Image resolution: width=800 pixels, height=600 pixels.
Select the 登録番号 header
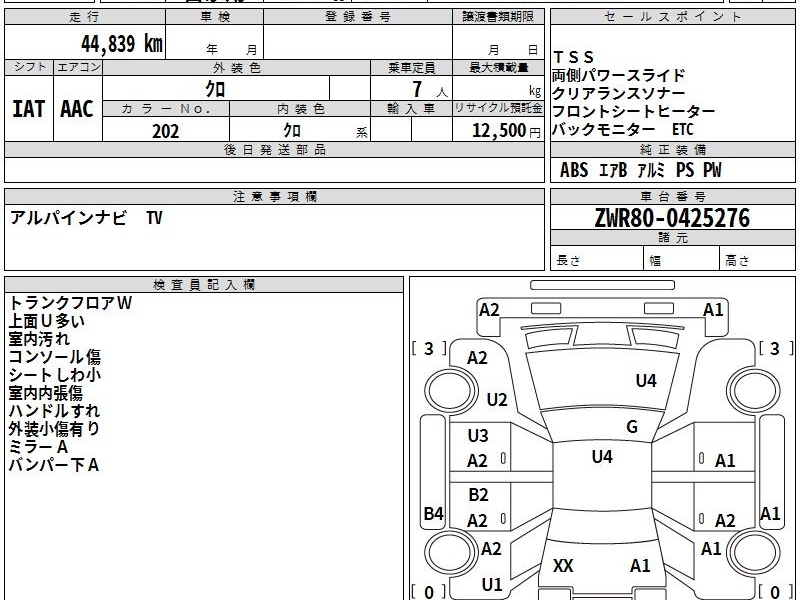point(358,17)
